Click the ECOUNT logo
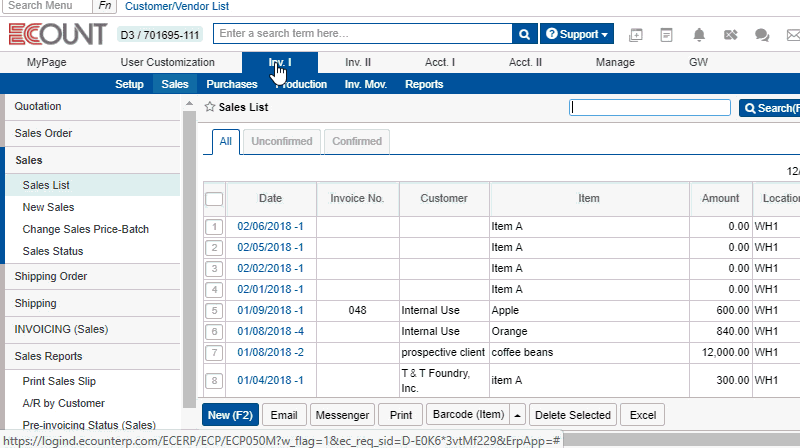Image resolution: width=800 pixels, height=448 pixels. (x=57, y=34)
